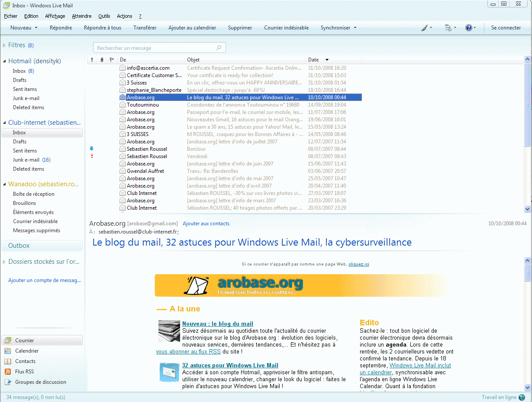Screen dimensions: 532x402
Task: Open the Messages supprimés folder
Action: tap(37, 230)
